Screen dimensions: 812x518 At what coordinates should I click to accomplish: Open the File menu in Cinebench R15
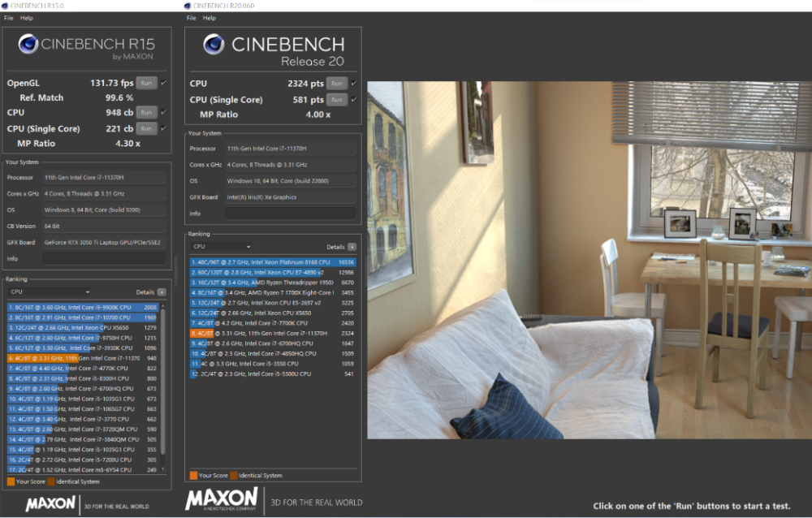pos(9,18)
